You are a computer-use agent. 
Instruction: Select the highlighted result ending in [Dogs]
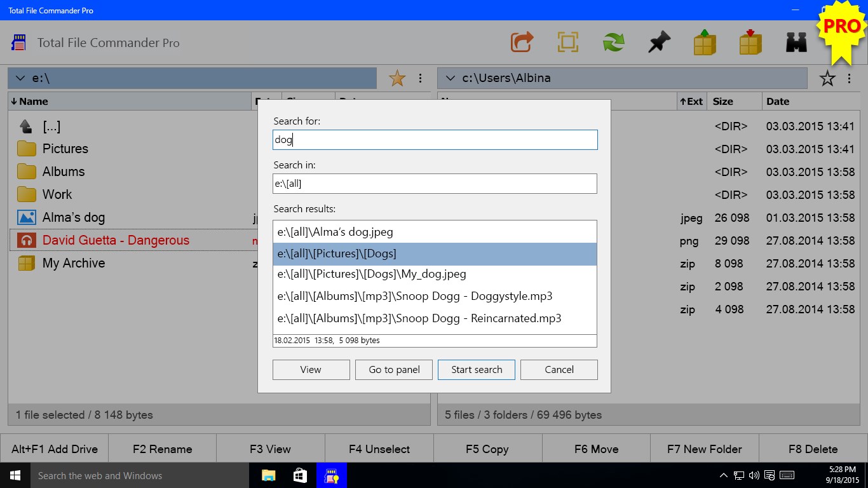[x=435, y=254]
